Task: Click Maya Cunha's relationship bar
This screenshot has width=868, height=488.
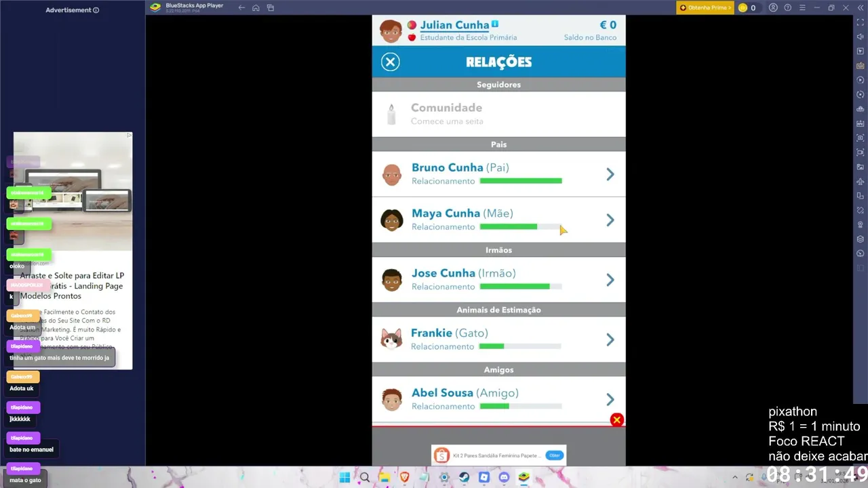Action: coord(521,227)
